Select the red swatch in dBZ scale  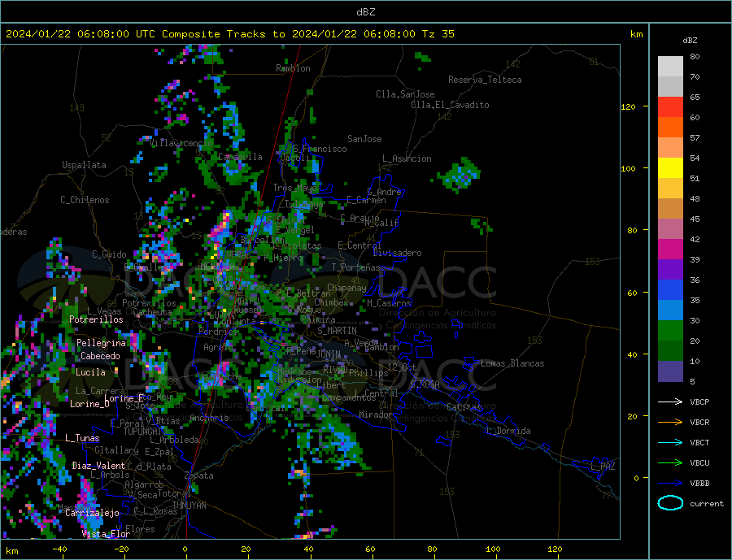pyautogui.click(x=670, y=106)
